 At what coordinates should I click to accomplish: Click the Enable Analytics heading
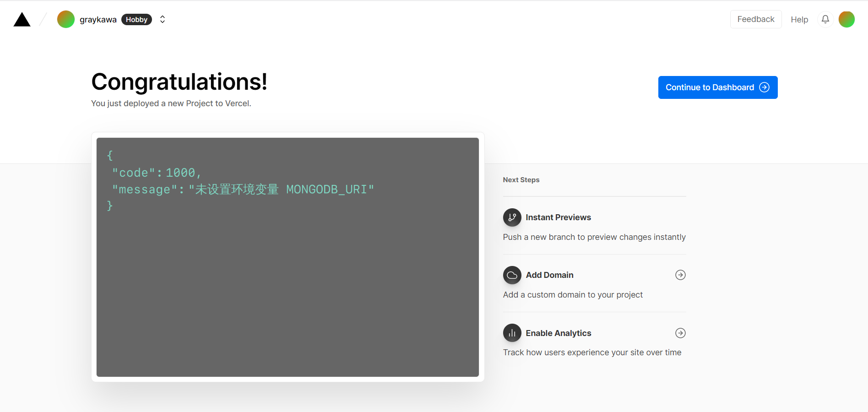[x=558, y=333]
